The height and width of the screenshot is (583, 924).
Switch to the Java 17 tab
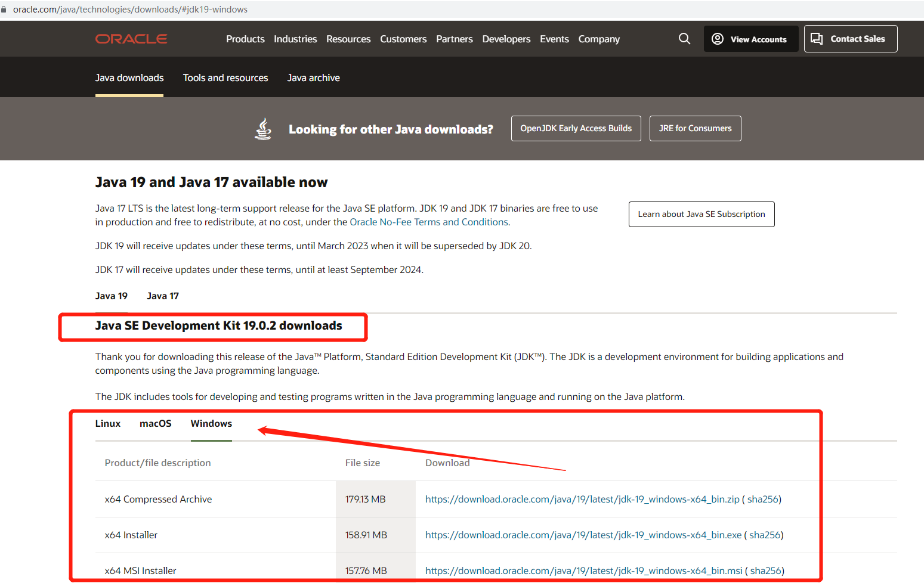tap(163, 296)
